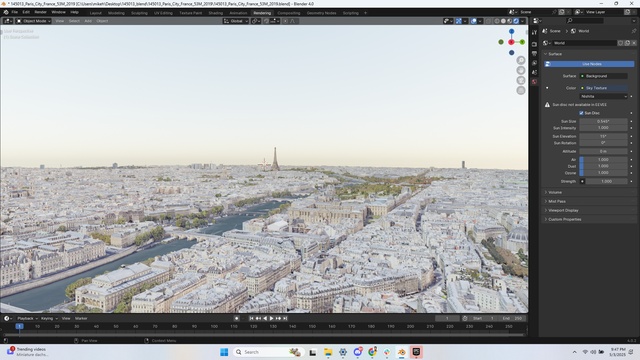
Task: Open the Window menu
Action: pyautogui.click(x=58, y=12)
